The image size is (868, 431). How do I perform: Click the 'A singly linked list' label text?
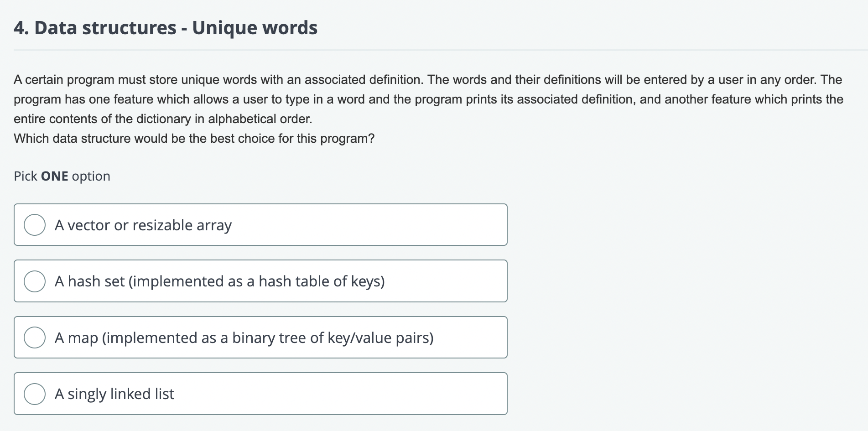point(114,394)
